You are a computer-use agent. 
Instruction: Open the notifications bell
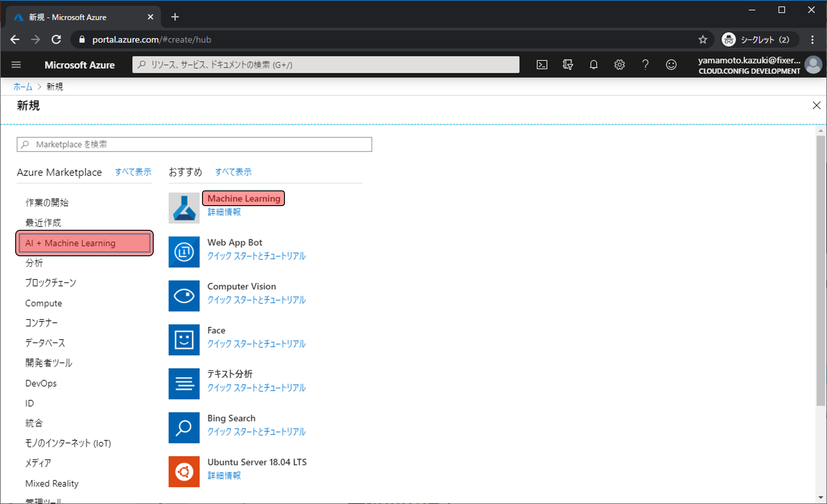pyautogui.click(x=594, y=65)
